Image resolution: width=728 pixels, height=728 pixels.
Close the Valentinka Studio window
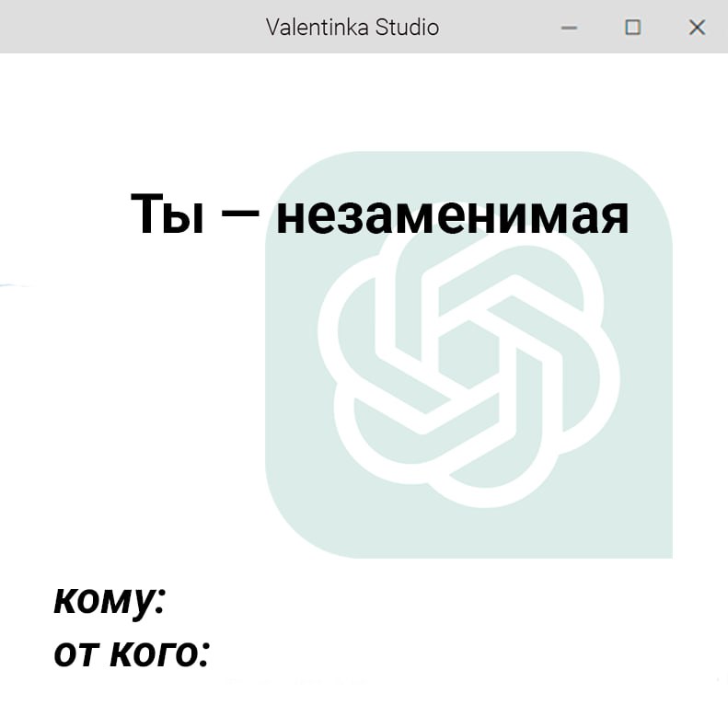tap(697, 28)
